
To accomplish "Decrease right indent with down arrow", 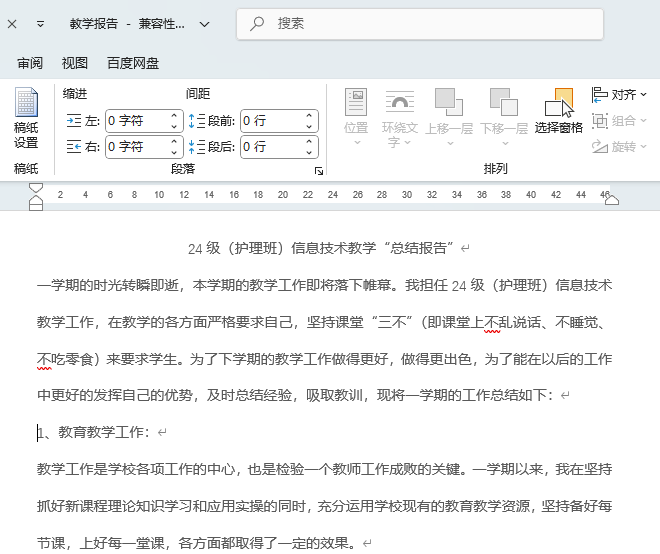I will [x=174, y=152].
